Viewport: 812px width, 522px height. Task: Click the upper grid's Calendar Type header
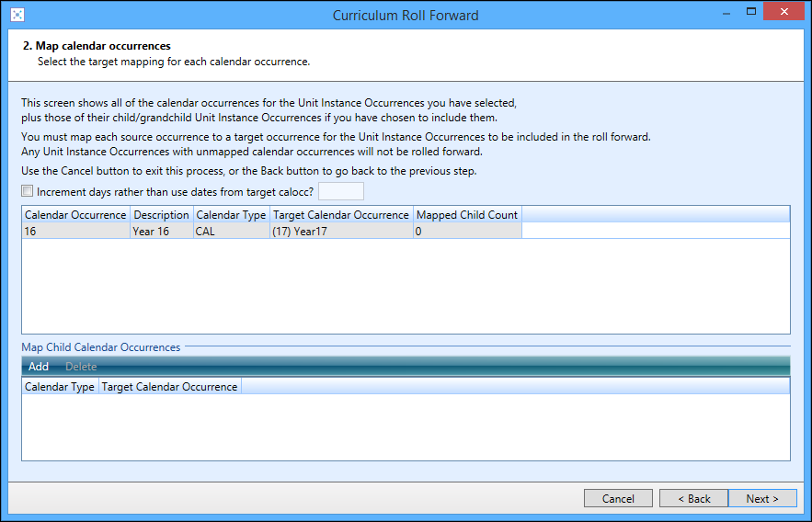point(231,215)
